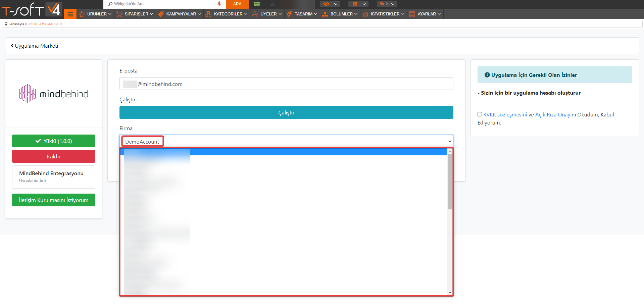Screen dimensions: 644x305
Task: Click the KATEGORİLER hierarchy icon
Action: [208, 14]
